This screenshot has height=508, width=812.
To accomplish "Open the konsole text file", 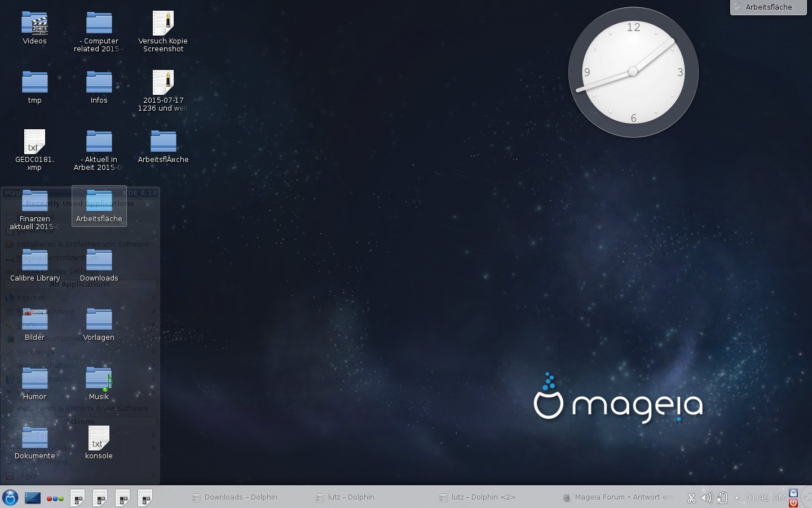I will (99, 443).
